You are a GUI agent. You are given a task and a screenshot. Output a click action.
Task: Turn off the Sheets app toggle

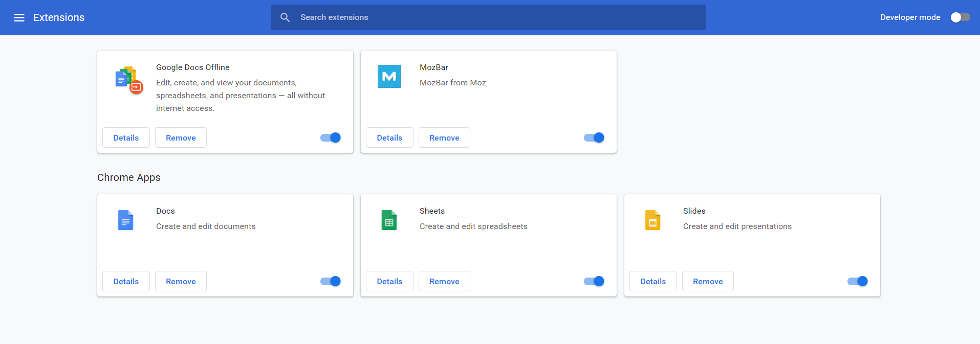click(594, 281)
